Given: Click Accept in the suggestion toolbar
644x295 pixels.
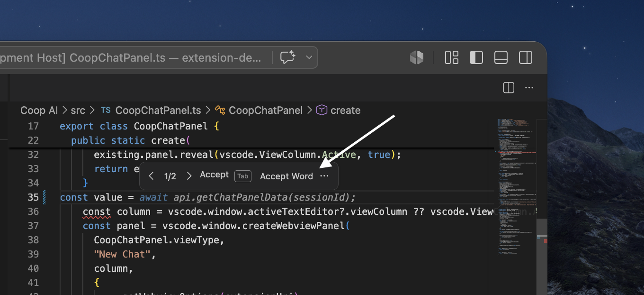Looking at the screenshot, I should pos(214,175).
